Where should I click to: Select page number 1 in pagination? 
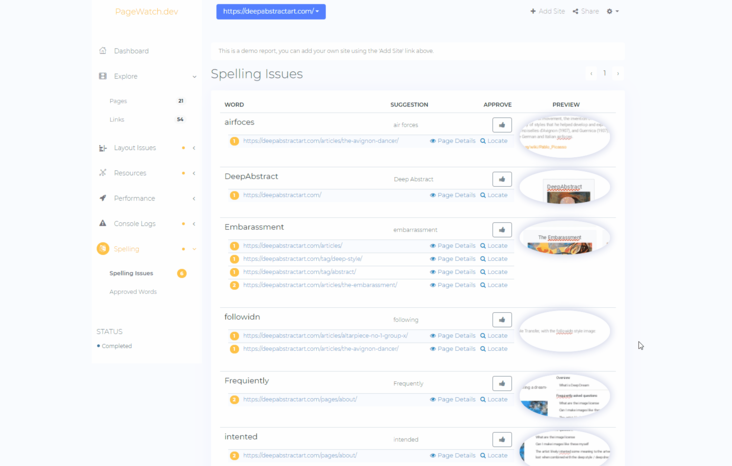[605, 73]
